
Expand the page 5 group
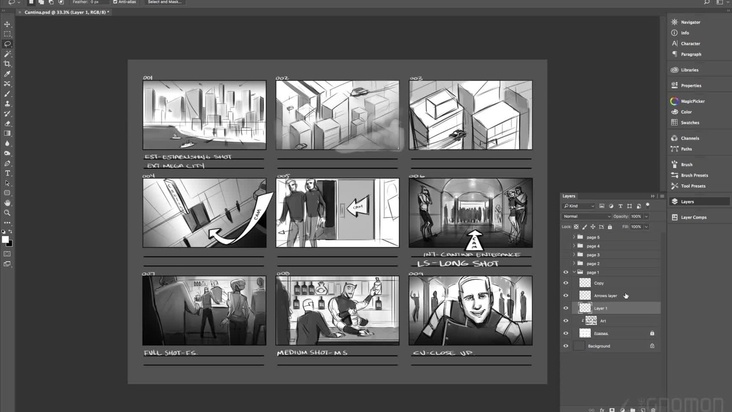574,237
